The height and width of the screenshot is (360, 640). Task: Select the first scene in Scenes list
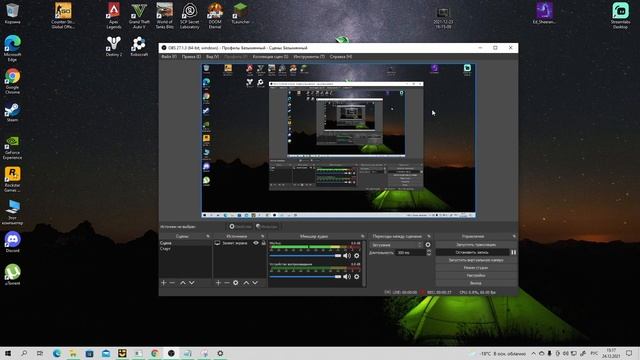185,243
